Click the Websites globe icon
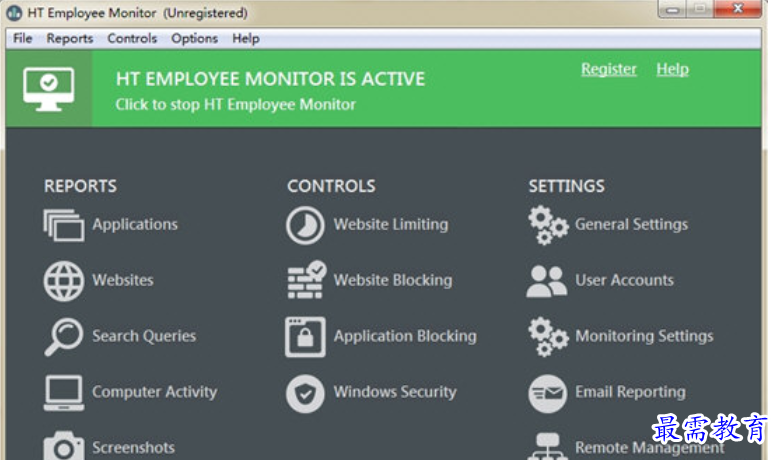The width and height of the screenshot is (776, 460). 63,281
